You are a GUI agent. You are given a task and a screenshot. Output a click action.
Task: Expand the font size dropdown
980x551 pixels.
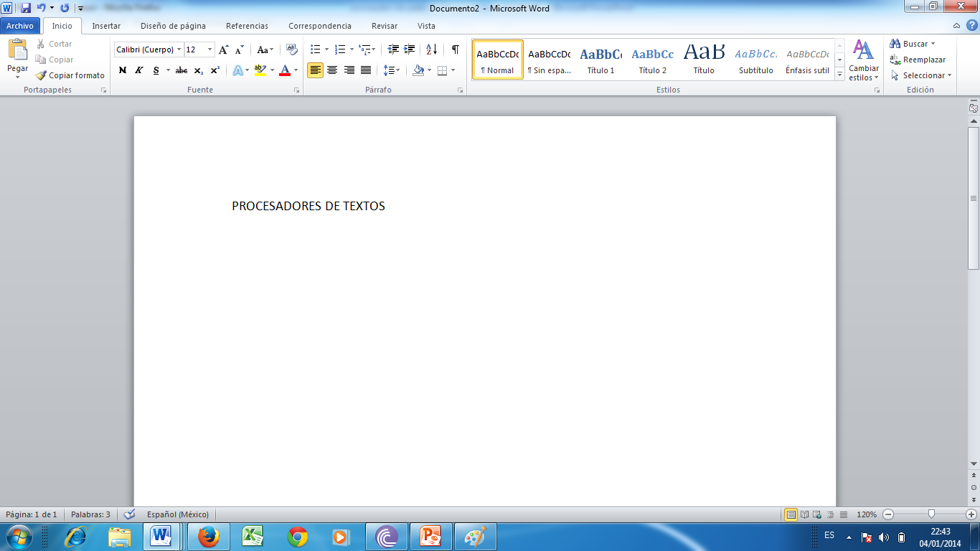click(209, 50)
